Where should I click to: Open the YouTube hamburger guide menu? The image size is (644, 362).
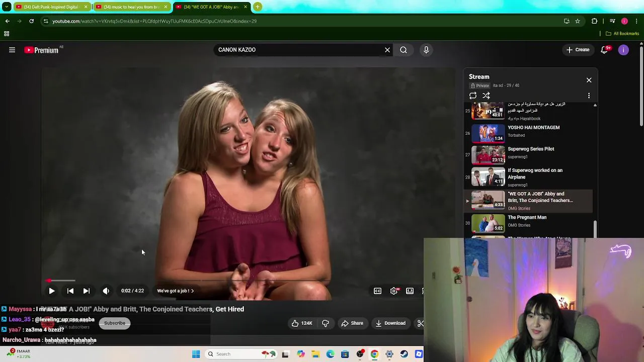tap(12, 50)
